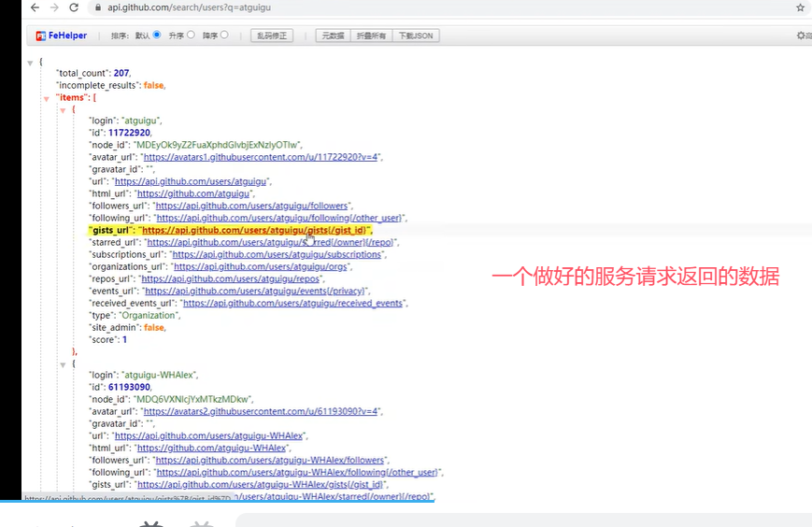Image resolution: width=812 pixels, height=527 pixels.
Task: Click the FeHelper logo
Action: 61,36
